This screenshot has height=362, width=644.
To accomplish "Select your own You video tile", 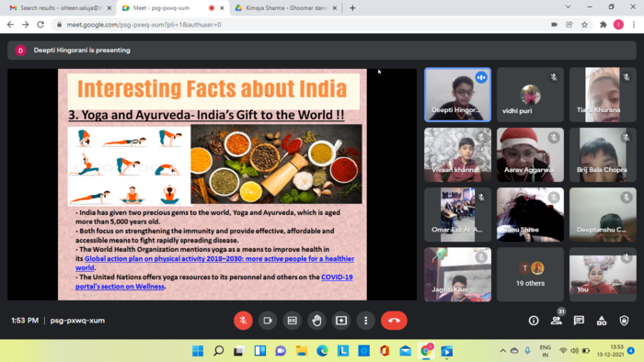I will (603, 275).
